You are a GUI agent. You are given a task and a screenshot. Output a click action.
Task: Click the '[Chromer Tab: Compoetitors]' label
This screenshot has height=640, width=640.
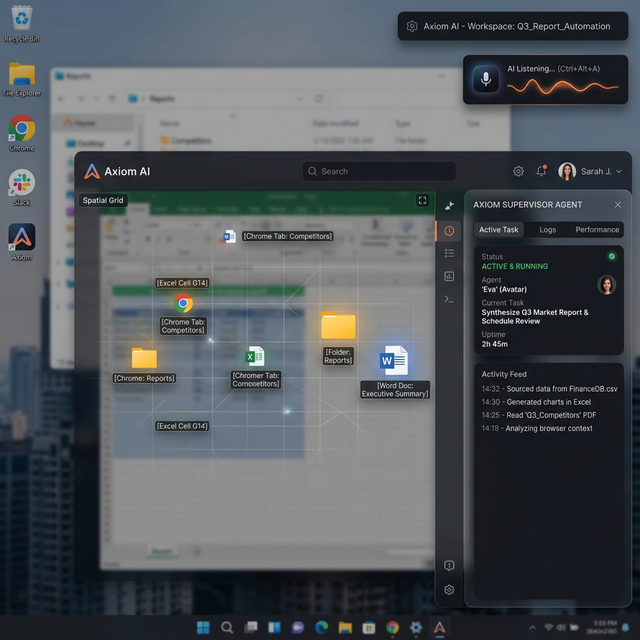point(256,380)
